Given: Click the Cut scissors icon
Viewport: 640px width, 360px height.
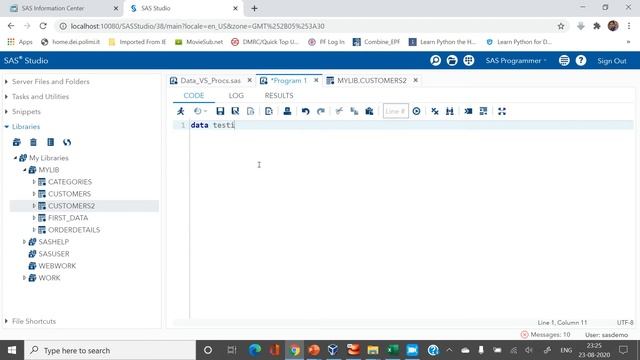Looking at the screenshot, I should (x=339, y=111).
